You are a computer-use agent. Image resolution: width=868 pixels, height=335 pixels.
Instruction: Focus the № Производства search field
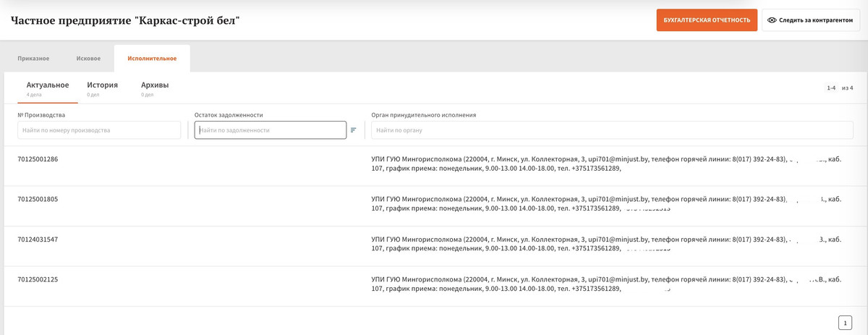(x=99, y=130)
